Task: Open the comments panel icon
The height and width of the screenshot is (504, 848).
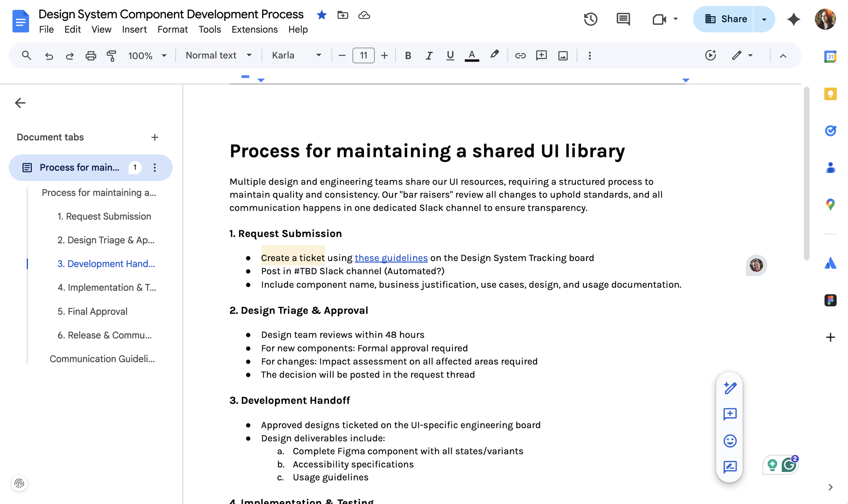Action: point(623,19)
